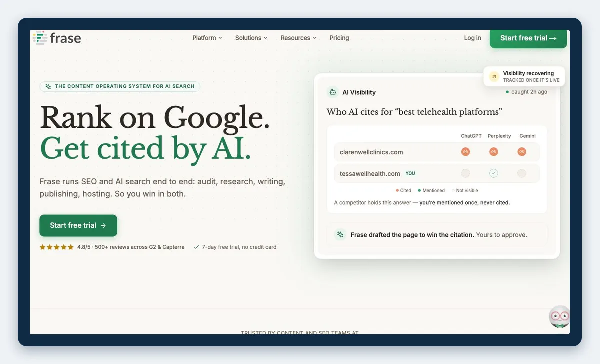Click the frase logo
This screenshot has height=364, width=600.
57,38
